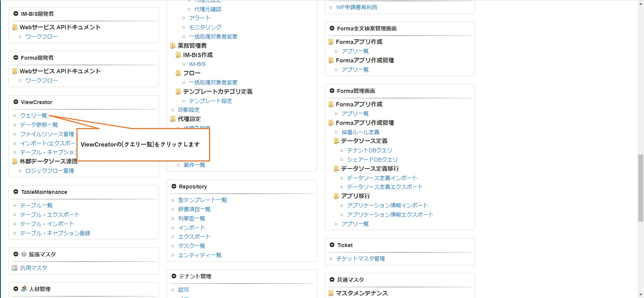Collapse the Ticket section
644x298 pixels.
pyautogui.click(x=332, y=245)
